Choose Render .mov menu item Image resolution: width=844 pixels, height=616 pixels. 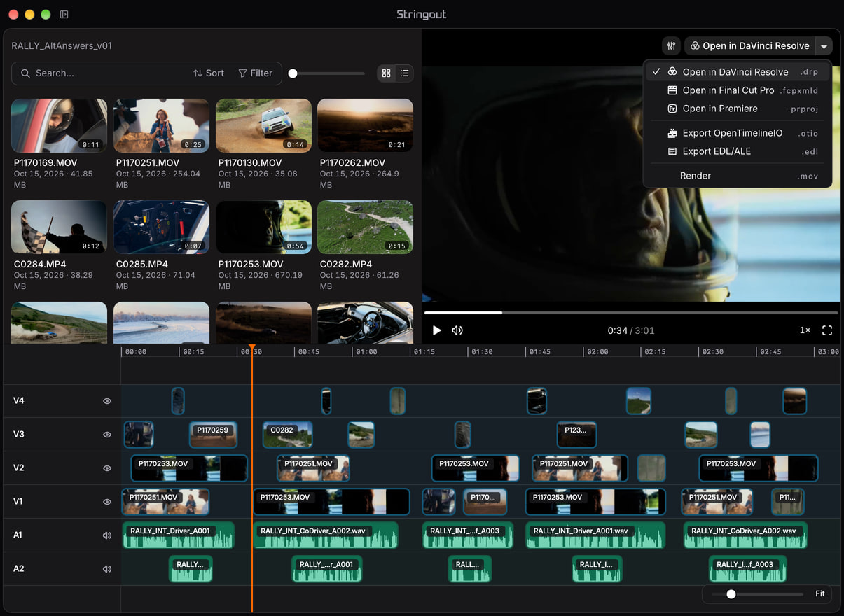click(x=737, y=176)
